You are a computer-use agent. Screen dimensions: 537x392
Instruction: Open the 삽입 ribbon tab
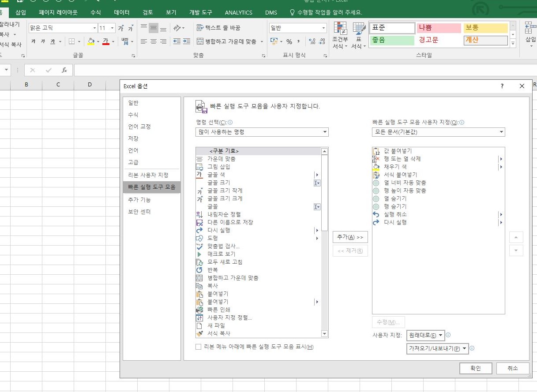pyautogui.click(x=21, y=12)
